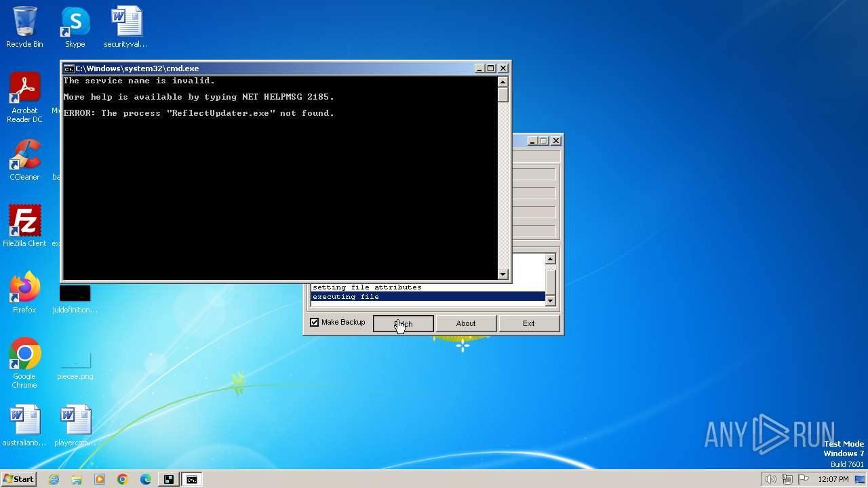
Task: Launch Chrome from the taskbar
Action: click(123, 479)
